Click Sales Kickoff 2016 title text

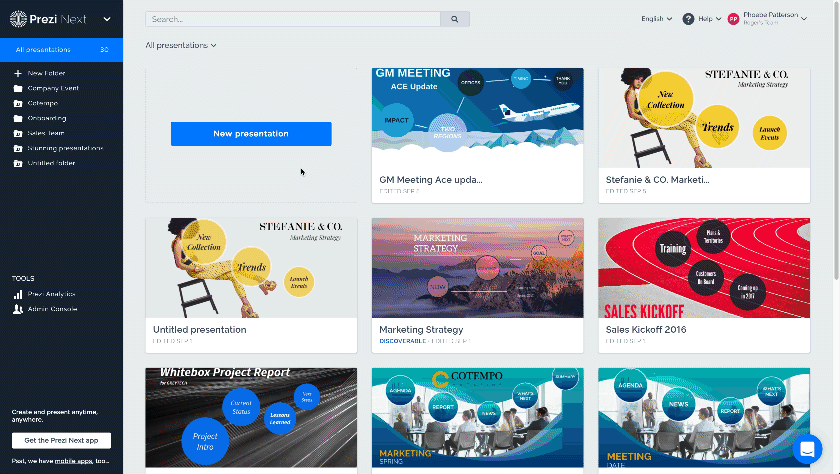pyautogui.click(x=646, y=330)
